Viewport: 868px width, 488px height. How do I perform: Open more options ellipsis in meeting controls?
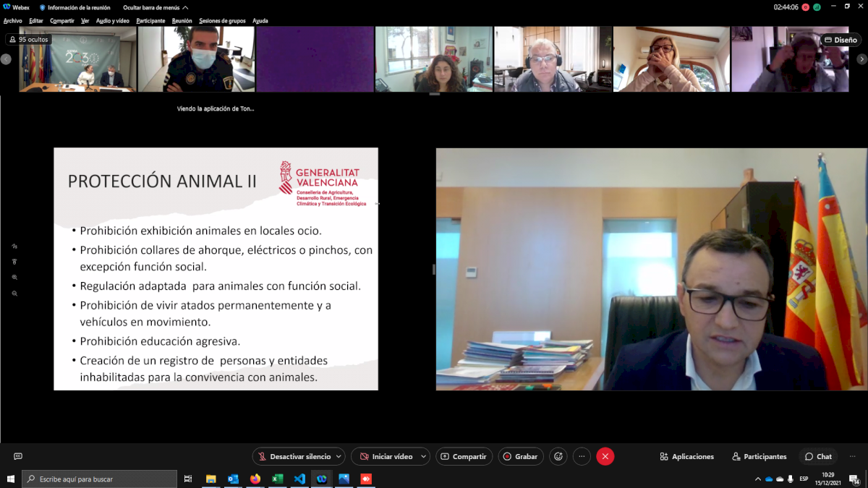coord(582,456)
